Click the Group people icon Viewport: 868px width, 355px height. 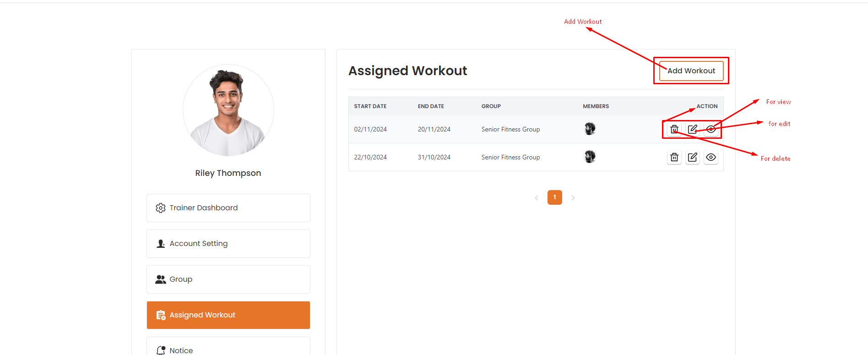pyautogui.click(x=160, y=279)
